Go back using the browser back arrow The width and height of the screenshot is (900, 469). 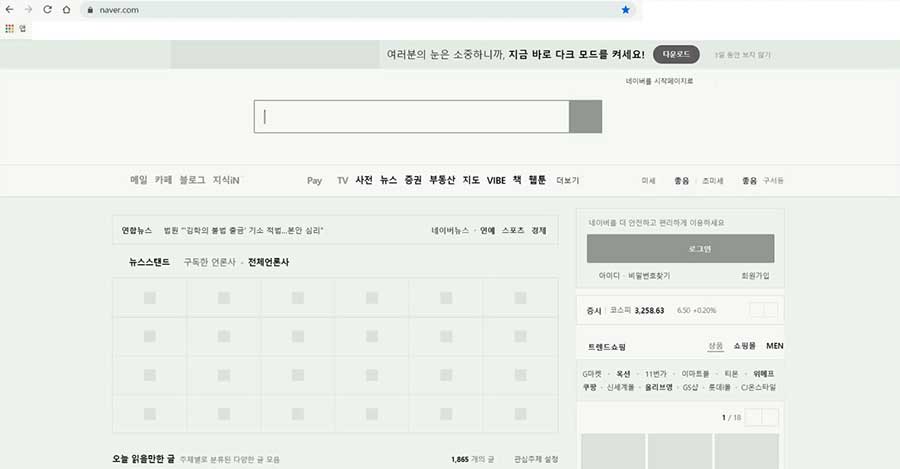9,10
